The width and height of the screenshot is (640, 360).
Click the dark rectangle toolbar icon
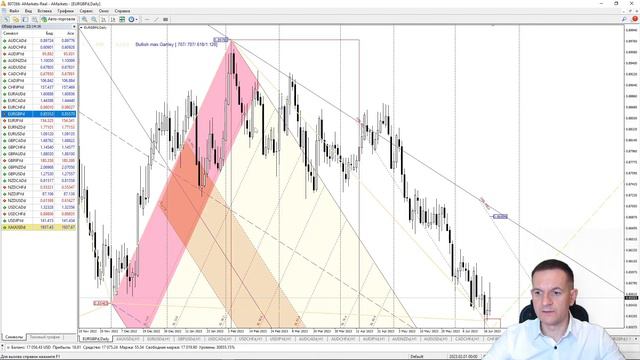165,19
